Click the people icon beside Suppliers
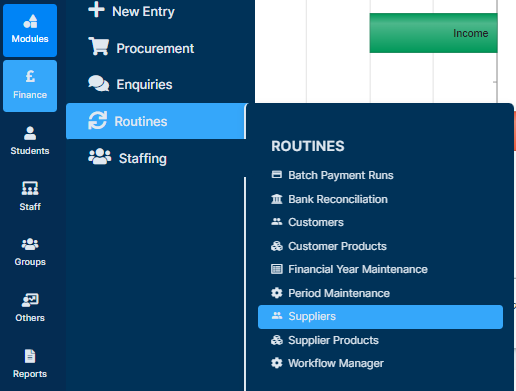516x391 pixels. (x=277, y=316)
